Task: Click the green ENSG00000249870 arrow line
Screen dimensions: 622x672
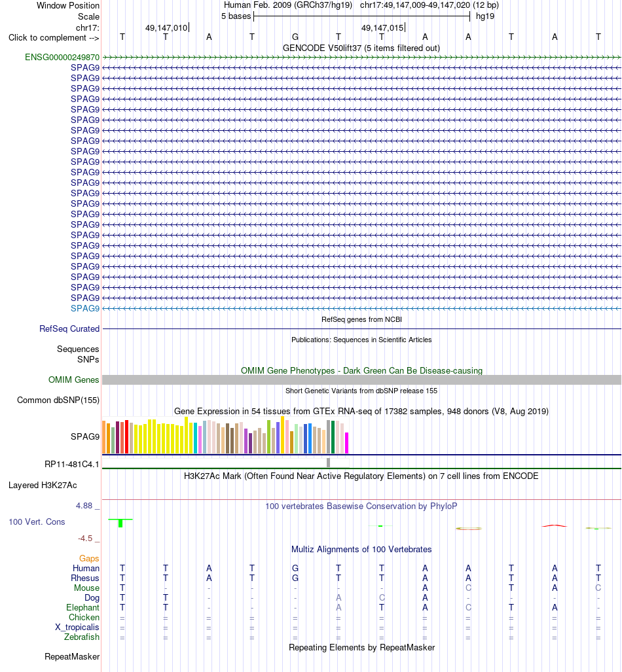Action: pyautogui.click(x=361, y=57)
